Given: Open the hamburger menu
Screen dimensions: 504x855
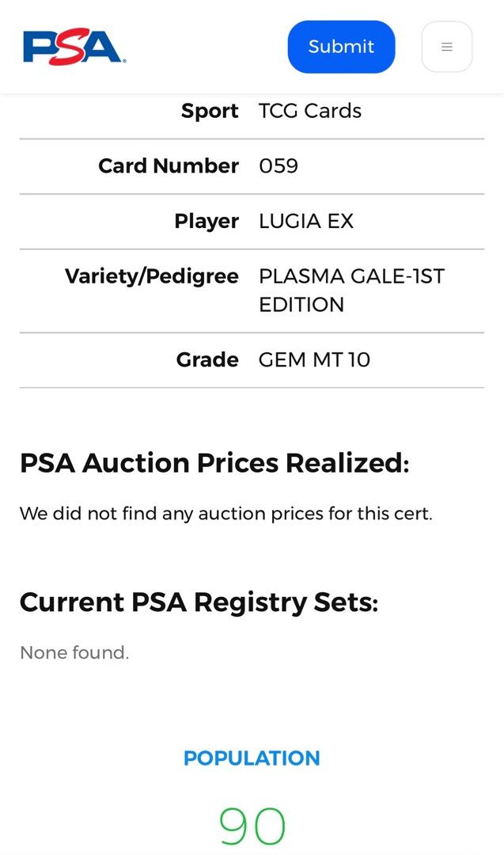Looking at the screenshot, I should (446, 47).
